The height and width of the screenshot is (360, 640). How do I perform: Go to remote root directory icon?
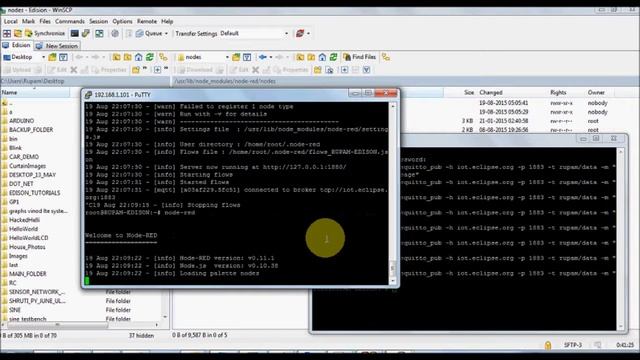311,57
